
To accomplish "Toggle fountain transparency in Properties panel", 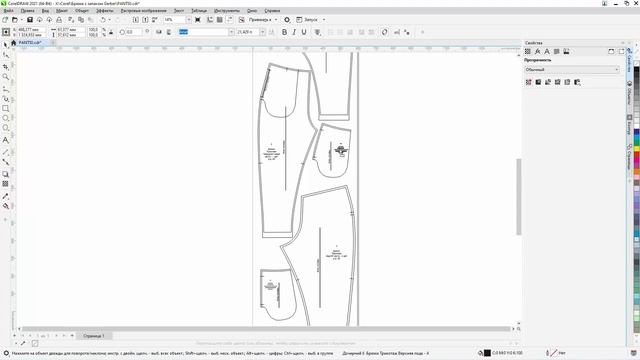I will pos(548,82).
